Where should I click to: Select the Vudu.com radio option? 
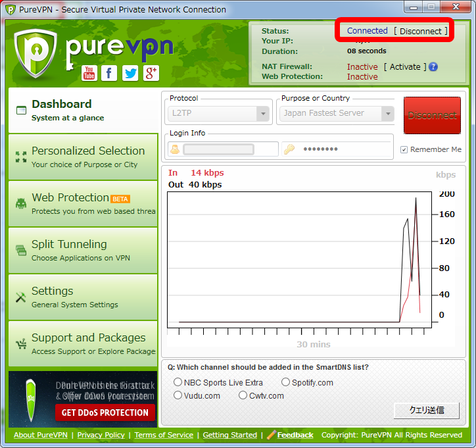[x=178, y=395]
